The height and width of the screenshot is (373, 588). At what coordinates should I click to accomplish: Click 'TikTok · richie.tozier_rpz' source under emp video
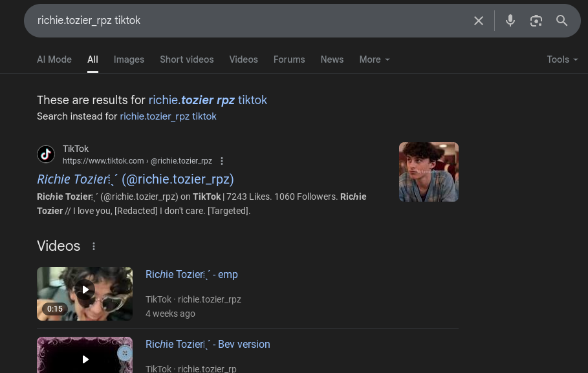[193, 299]
